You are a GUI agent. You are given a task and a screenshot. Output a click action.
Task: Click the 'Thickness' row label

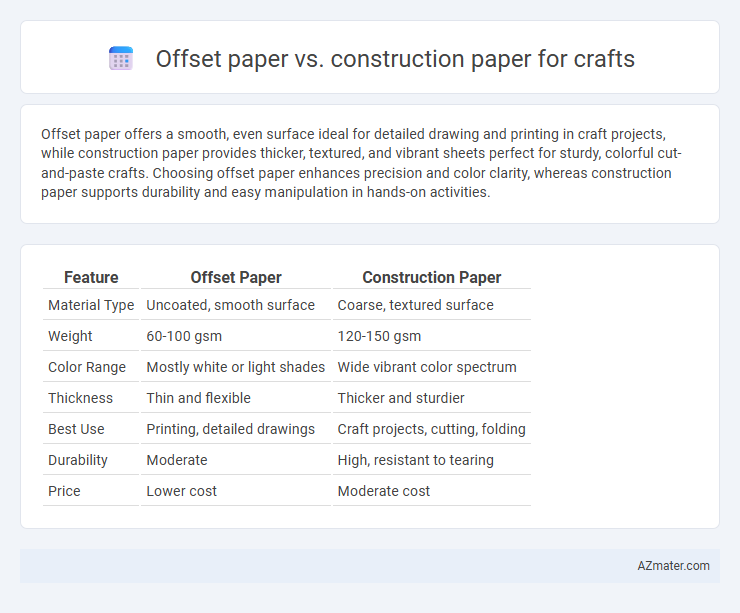click(x=91, y=398)
